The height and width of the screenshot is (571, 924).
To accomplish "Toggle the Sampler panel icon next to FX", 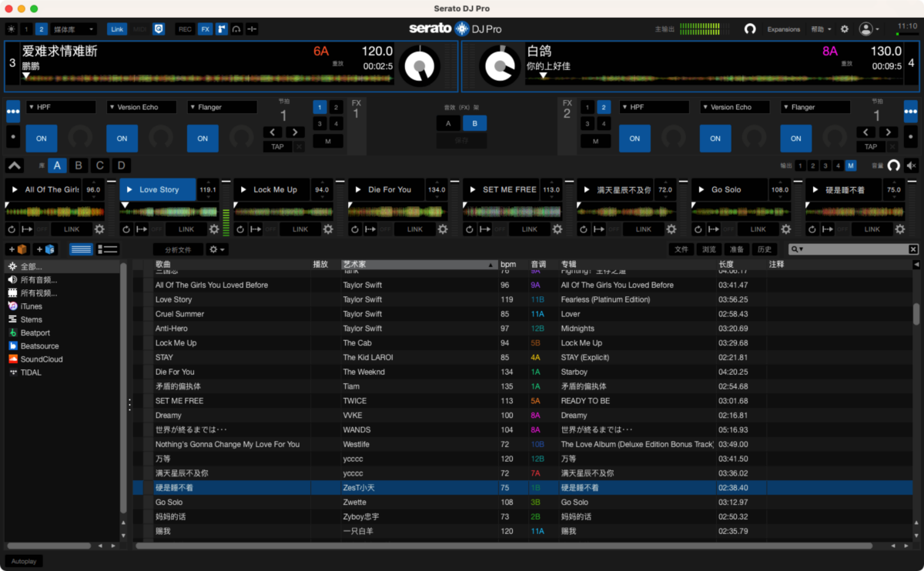I will point(222,29).
